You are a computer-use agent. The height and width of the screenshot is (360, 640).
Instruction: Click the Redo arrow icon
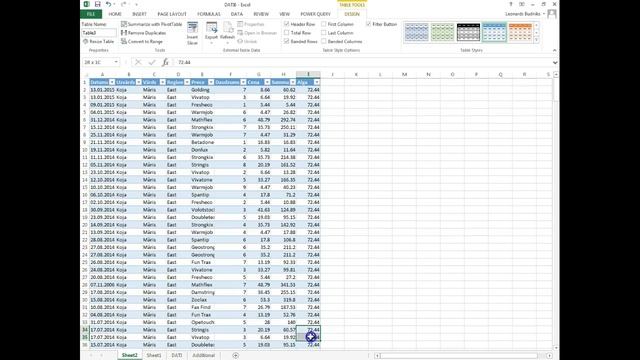click(x=123, y=4)
